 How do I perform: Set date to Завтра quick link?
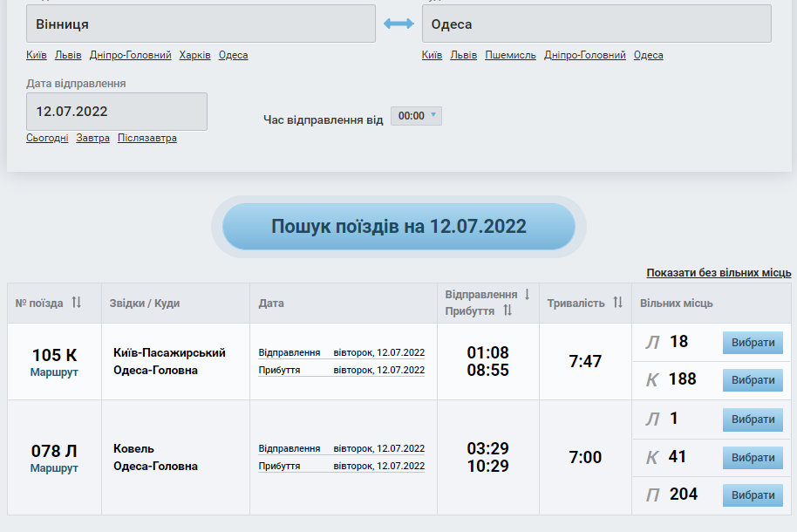pos(93,138)
